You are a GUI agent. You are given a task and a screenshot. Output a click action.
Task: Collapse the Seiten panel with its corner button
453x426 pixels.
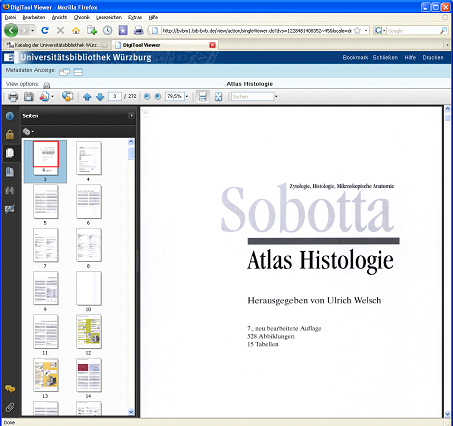pos(131,115)
